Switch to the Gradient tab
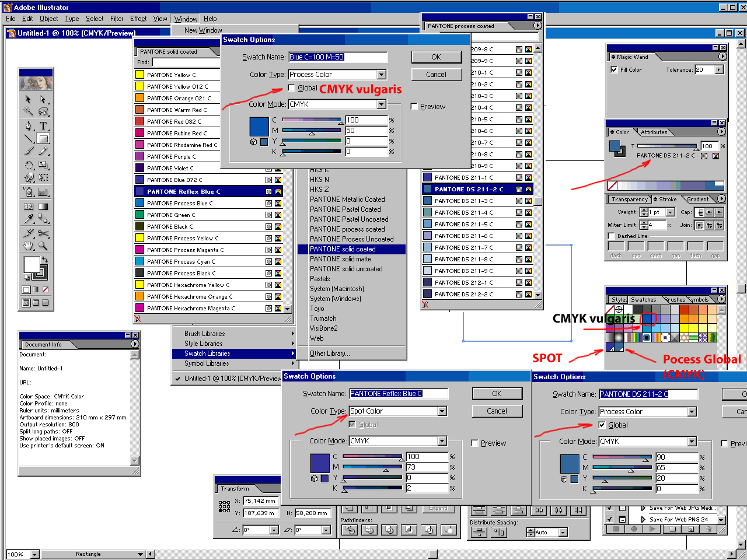Screen dimensions: 747x560 (698, 199)
